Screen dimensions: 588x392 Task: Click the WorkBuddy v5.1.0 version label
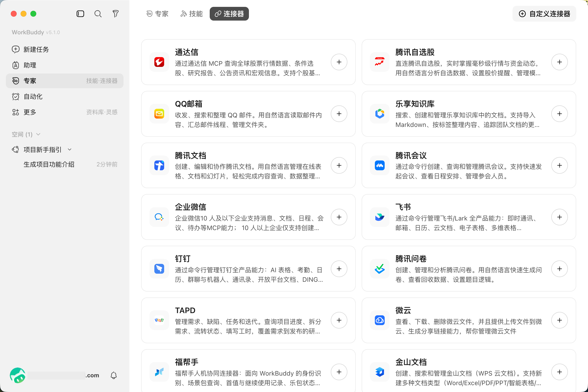[x=36, y=32]
